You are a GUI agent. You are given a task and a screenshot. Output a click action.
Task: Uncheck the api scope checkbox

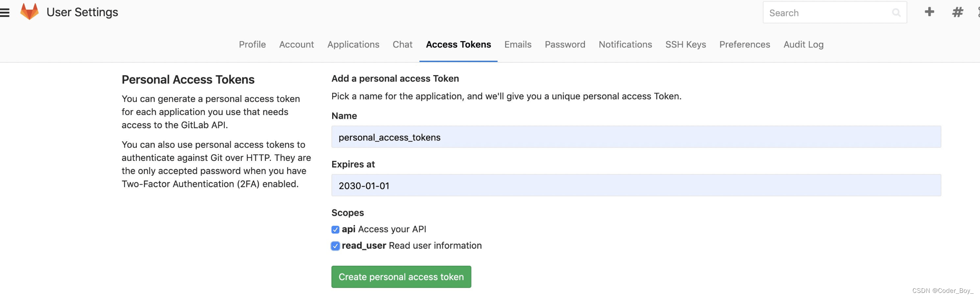pos(335,230)
